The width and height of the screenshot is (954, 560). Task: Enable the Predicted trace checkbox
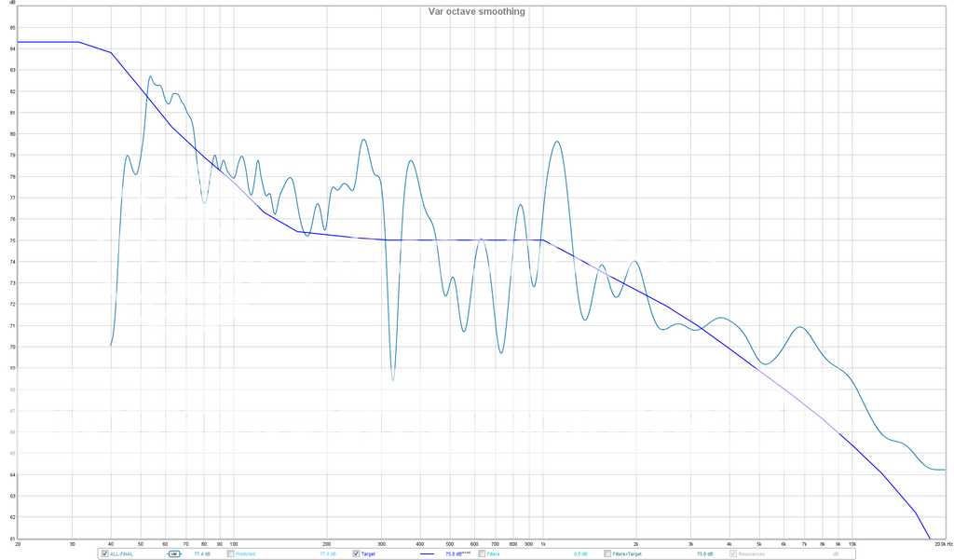pyautogui.click(x=230, y=553)
